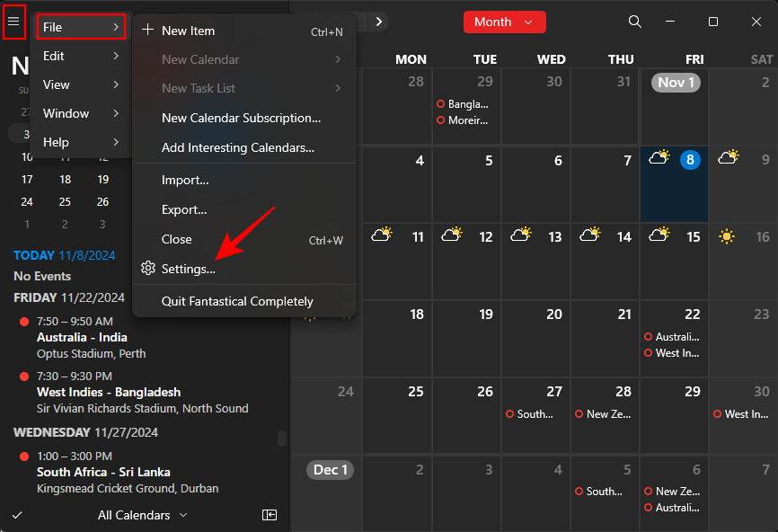Select New Calendar Subscription menu item

tap(241, 118)
